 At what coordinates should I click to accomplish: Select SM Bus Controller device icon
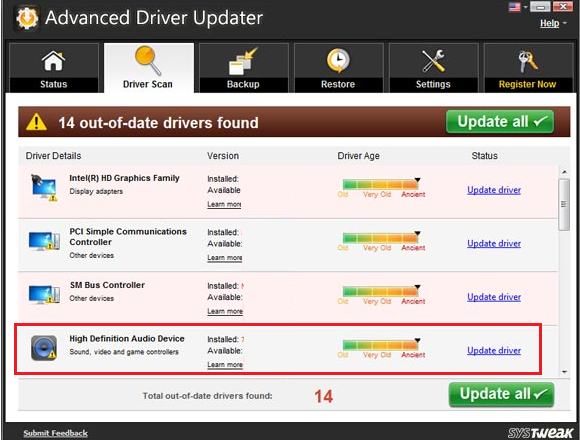44,295
